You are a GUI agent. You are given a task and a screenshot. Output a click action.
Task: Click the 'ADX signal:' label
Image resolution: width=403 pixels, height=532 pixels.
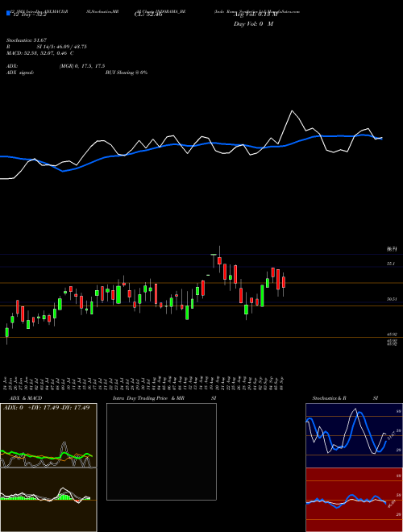click(x=20, y=73)
